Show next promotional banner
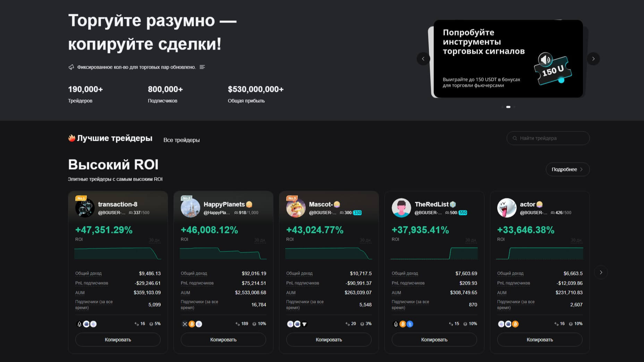The height and width of the screenshot is (362, 644). pos(593,59)
